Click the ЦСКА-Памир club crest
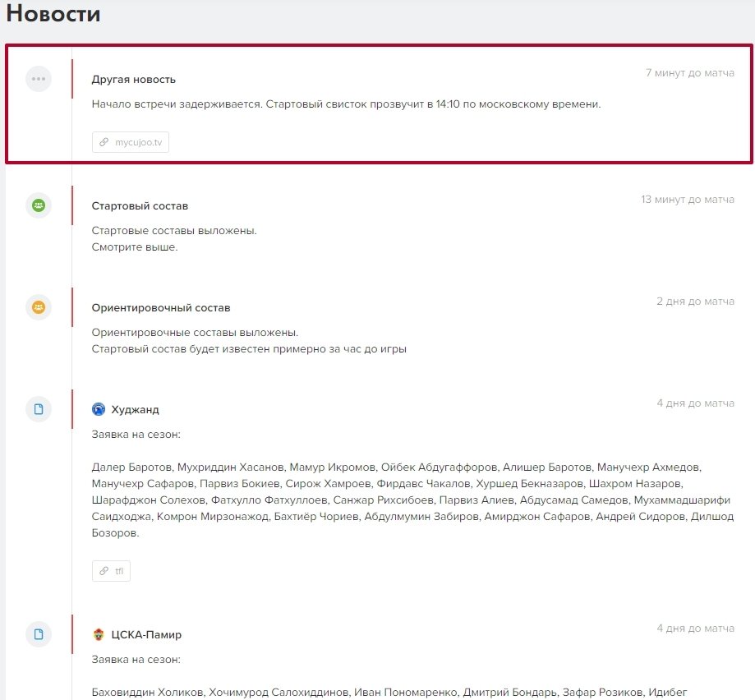Image resolution: width=755 pixels, height=700 pixels. 99,634
